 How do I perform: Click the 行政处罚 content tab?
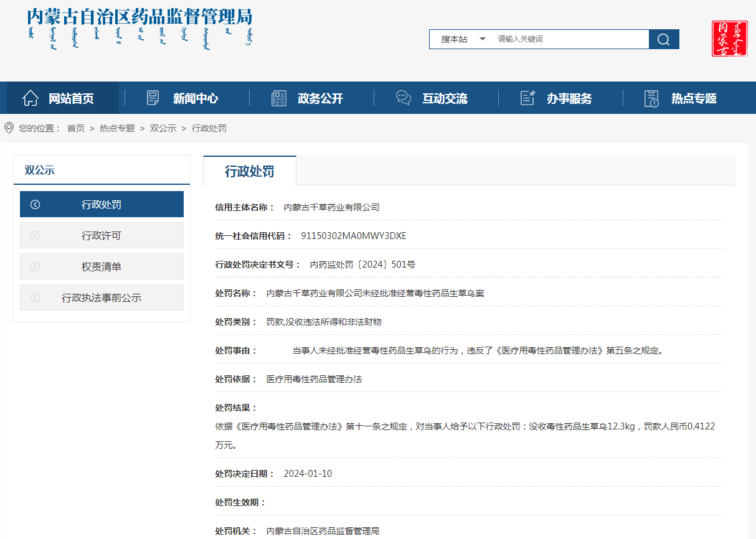(250, 171)
